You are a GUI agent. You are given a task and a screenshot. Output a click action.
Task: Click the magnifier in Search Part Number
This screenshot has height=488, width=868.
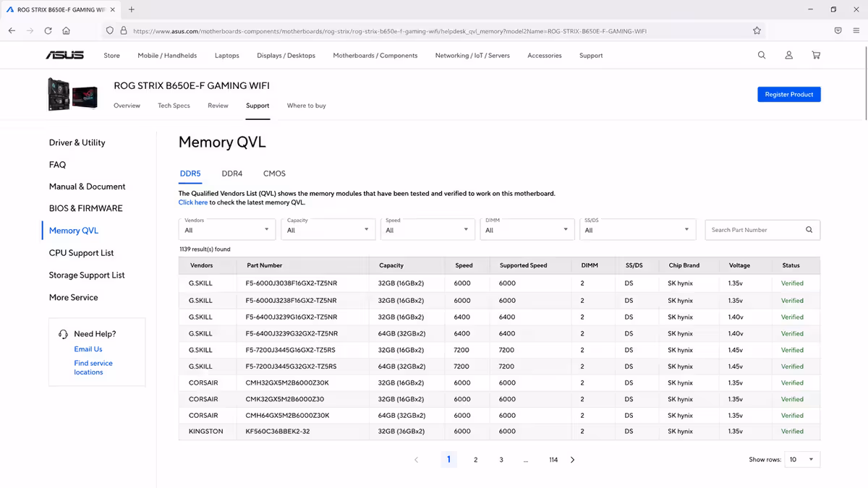point(809,230)
